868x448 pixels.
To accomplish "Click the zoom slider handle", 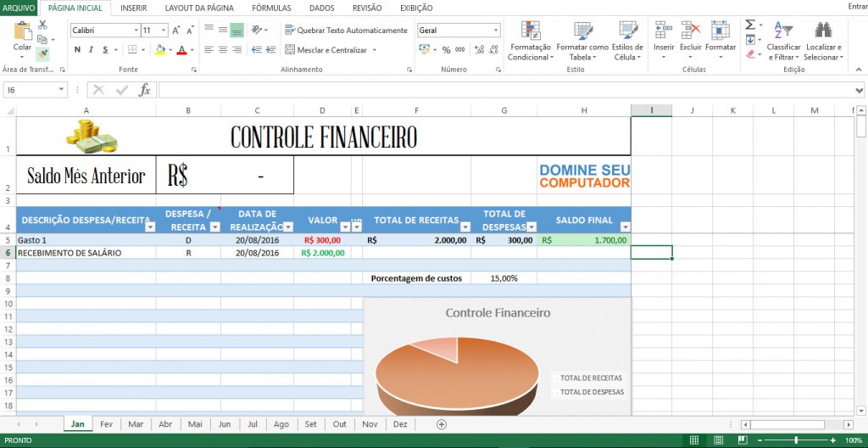I will pyautogui.click(x=796, y=440).
